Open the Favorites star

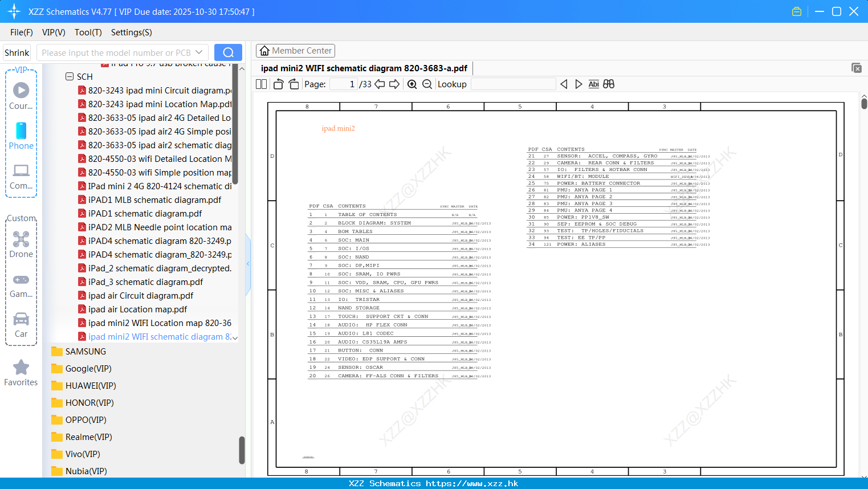click(21, 373)
